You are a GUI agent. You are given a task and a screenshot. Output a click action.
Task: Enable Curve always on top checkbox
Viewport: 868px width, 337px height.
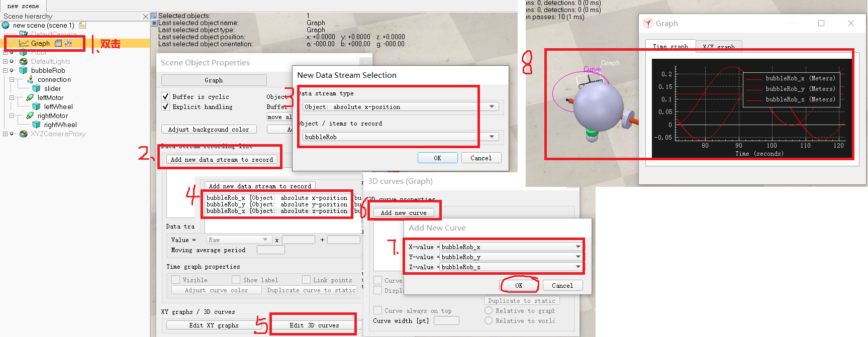377,310
